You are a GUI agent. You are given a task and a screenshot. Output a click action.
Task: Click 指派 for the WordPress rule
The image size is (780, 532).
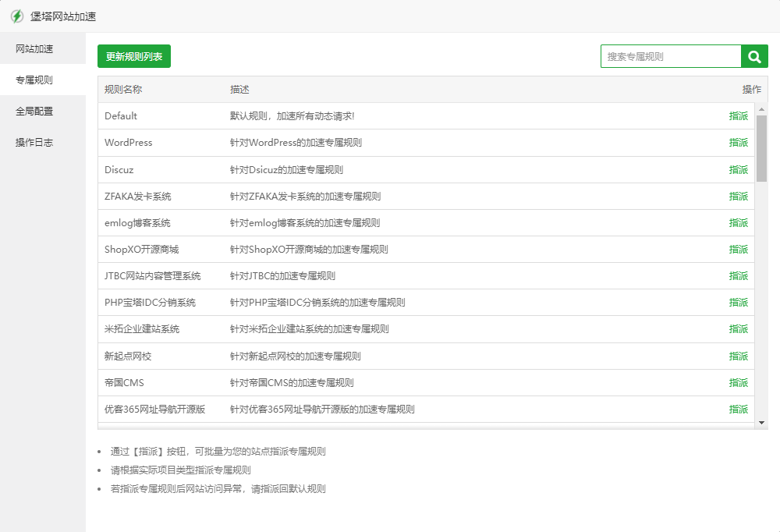(738, 142)
